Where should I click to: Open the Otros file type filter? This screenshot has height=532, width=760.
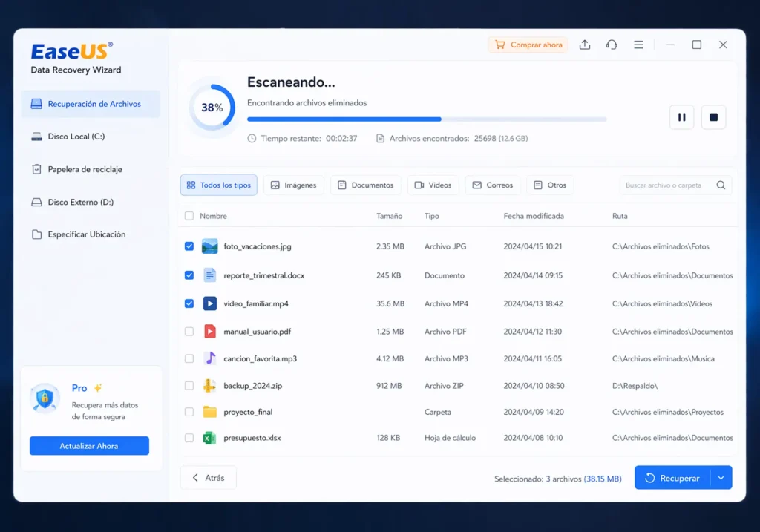point(550,185)
